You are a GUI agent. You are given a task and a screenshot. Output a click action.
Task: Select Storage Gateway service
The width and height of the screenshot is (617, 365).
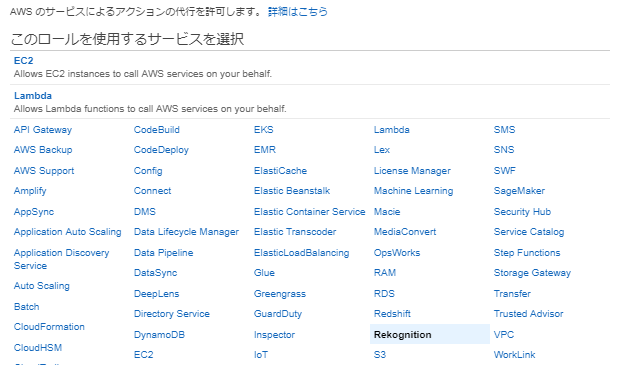[x=532, y=273]
